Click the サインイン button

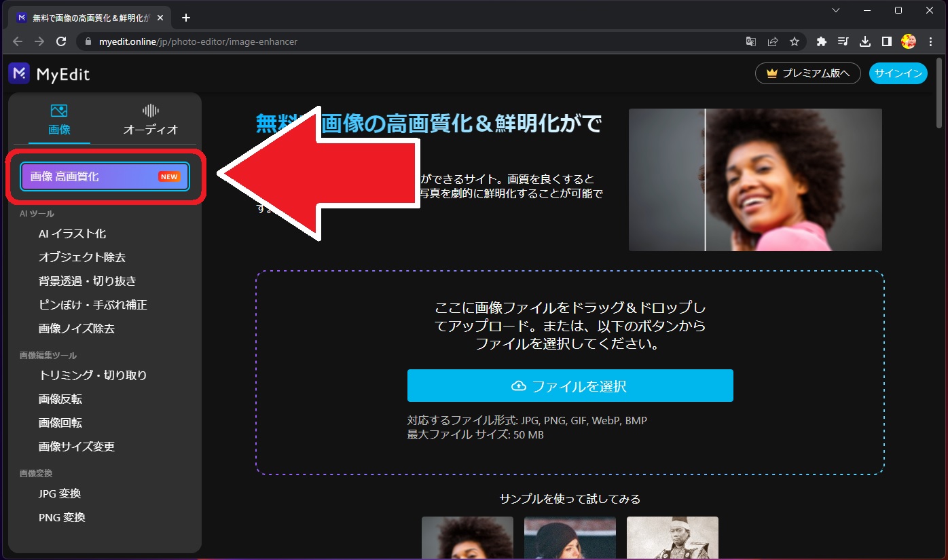point(898,73)
